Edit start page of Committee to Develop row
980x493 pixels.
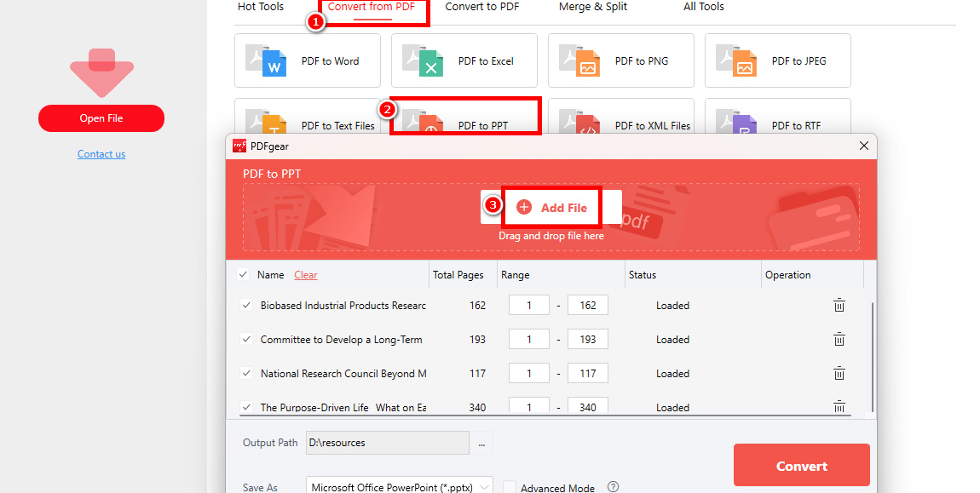tap(528, 339)
